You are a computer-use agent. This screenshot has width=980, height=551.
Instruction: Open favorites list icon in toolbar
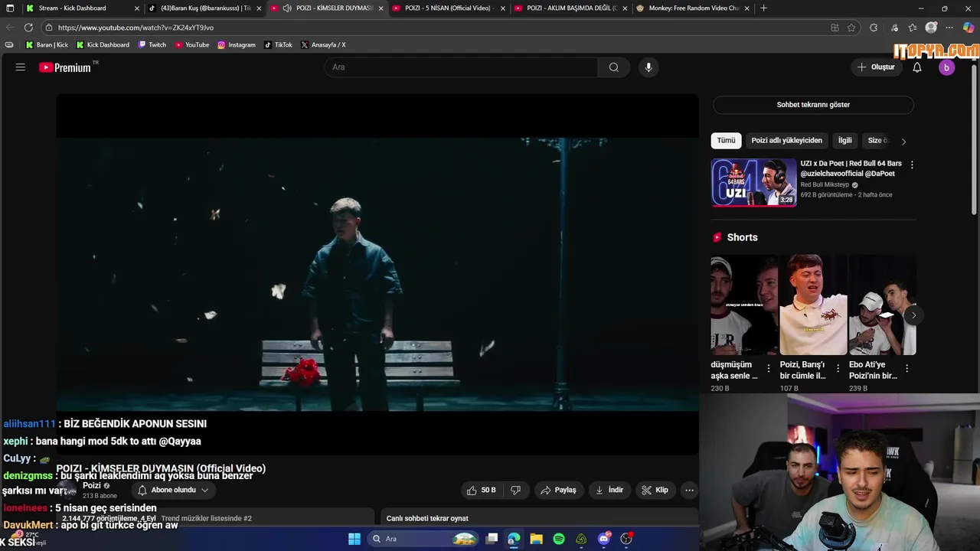913,28
